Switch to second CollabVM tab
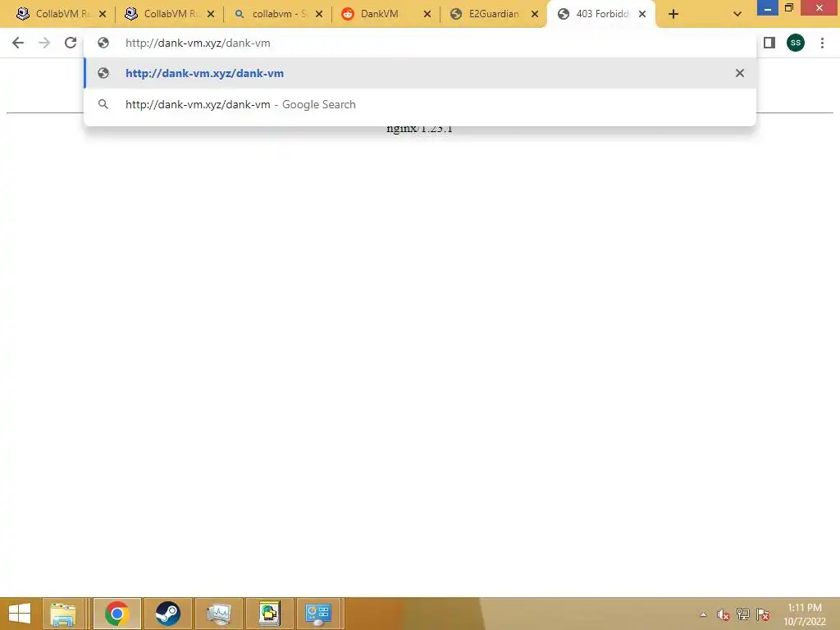Screen dimensions: 840x630 [x=169, y=14]
